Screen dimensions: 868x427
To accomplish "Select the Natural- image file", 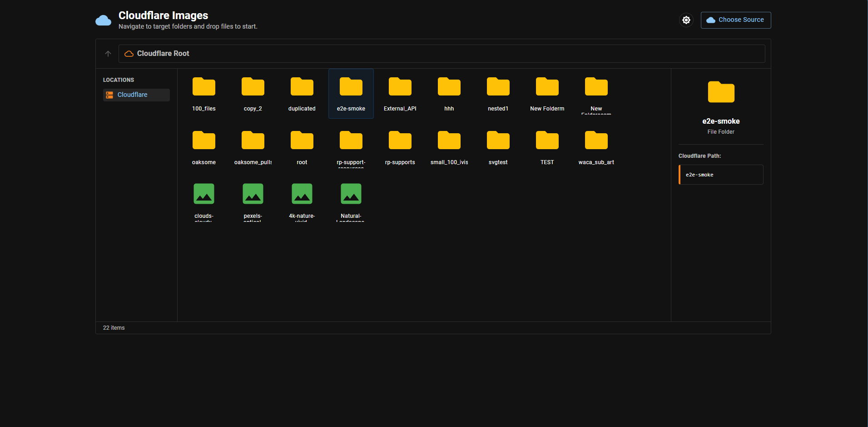I will (x=351, y=201).
